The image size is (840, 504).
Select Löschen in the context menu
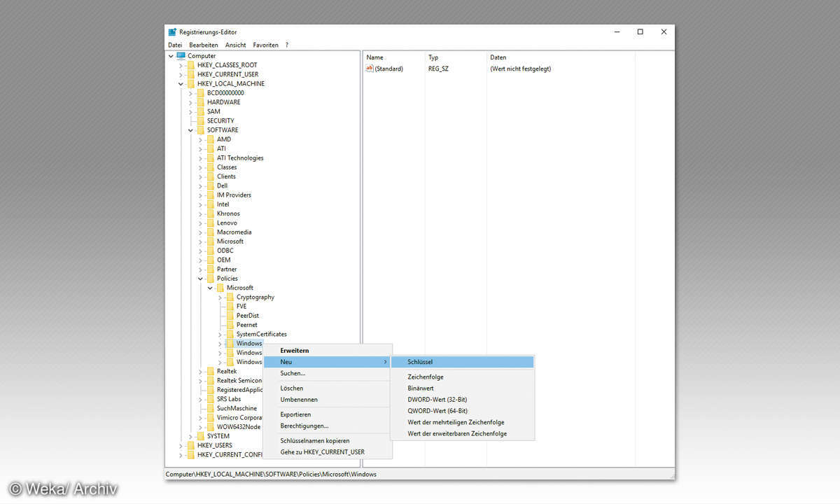328,388
